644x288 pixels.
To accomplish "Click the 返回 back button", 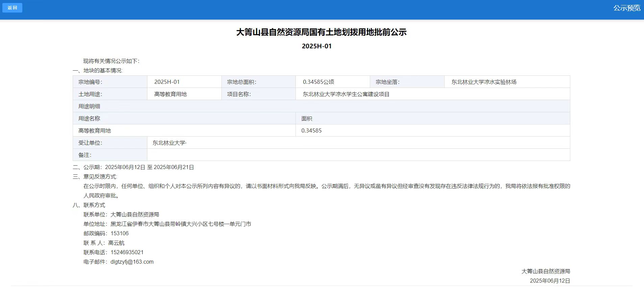I will (x=12, y=8).
